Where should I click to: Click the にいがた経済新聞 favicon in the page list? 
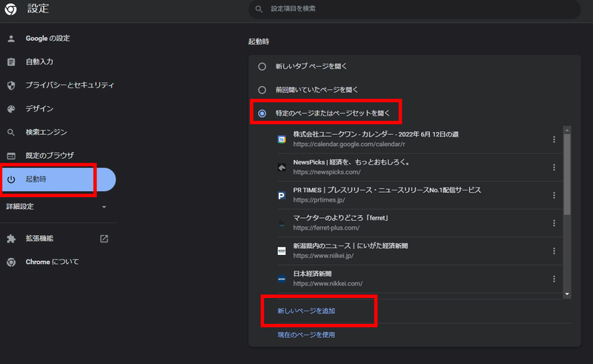[282, 251]
